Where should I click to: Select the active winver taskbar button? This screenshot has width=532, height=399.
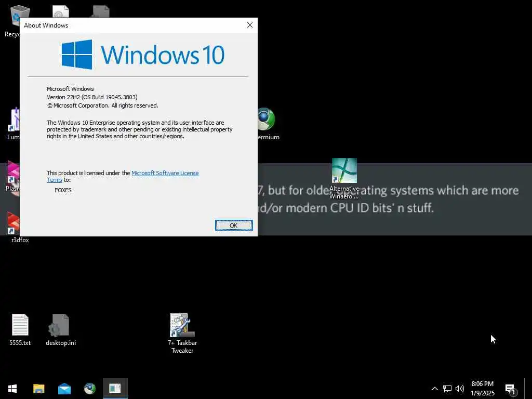[x=115, y=389]
